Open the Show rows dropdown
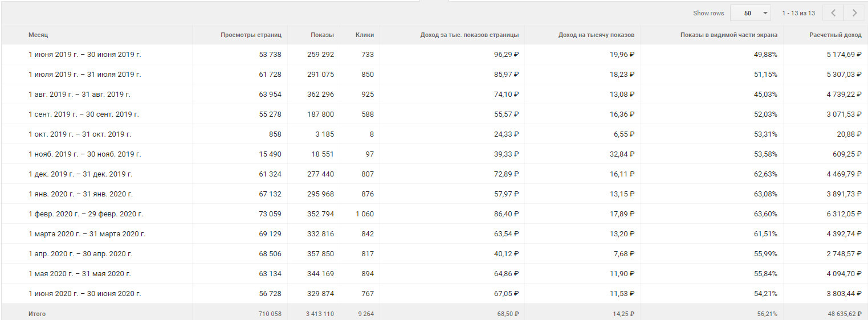 [750, 13]
